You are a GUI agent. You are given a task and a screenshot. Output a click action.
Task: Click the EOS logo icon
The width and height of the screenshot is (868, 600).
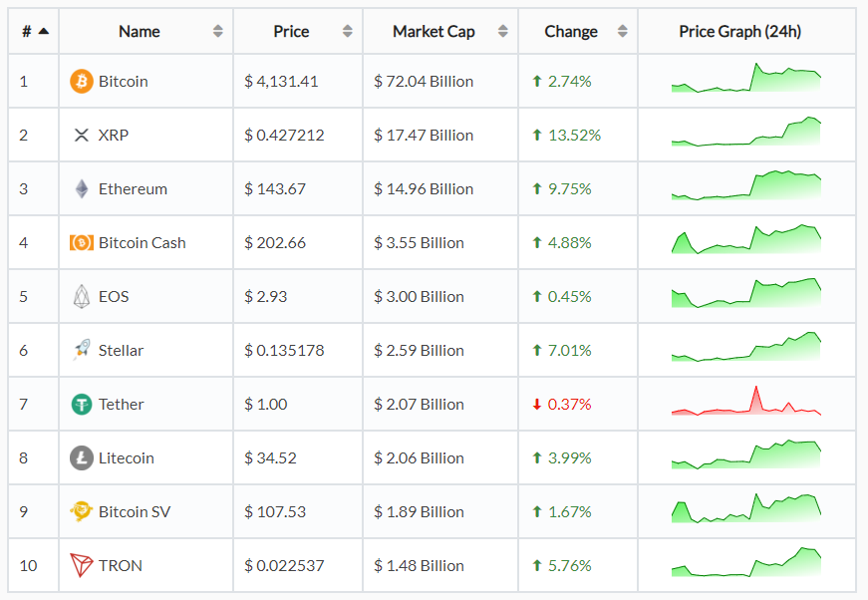click(x=82, y=297)
